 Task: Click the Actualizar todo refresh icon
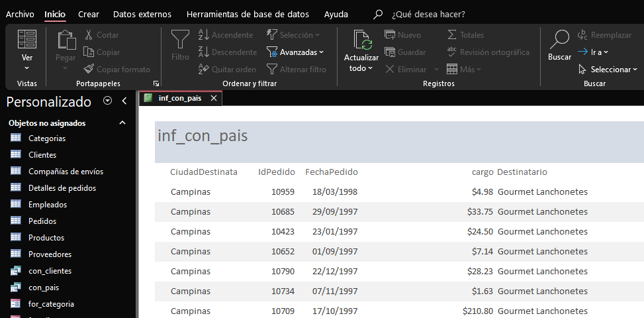click(x=363, y=40)
